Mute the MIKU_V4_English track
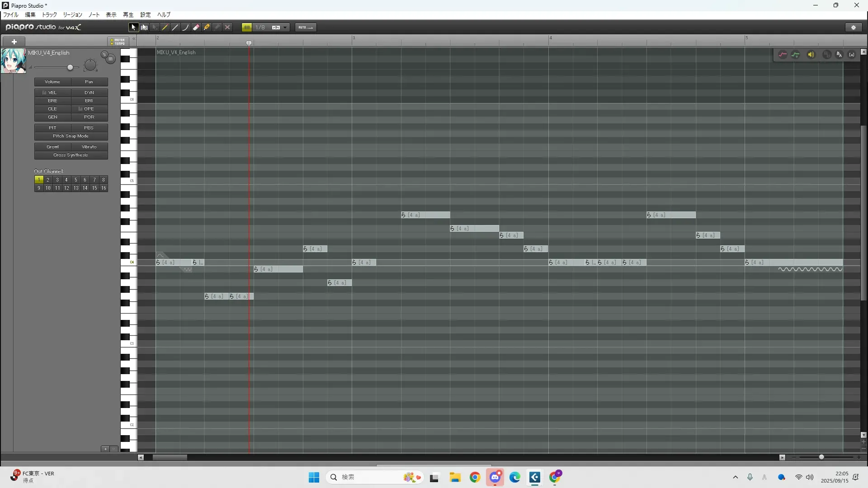 [x=110, y=59]
